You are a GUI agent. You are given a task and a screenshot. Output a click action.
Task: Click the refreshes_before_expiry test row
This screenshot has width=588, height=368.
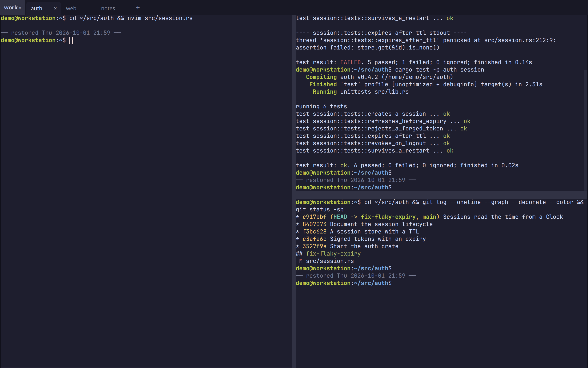(383, 121)
